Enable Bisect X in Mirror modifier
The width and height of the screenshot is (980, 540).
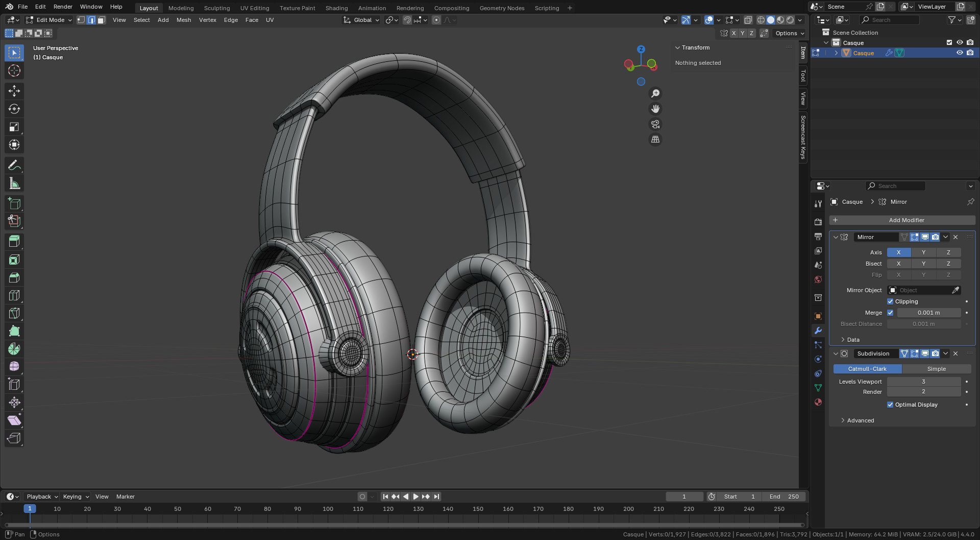(x=898, y=264)
